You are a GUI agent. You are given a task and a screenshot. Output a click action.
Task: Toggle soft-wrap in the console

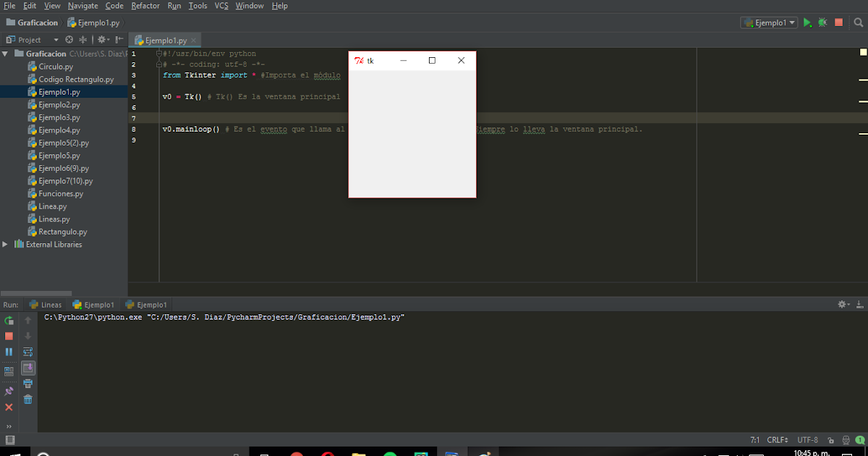pos(27,351)
